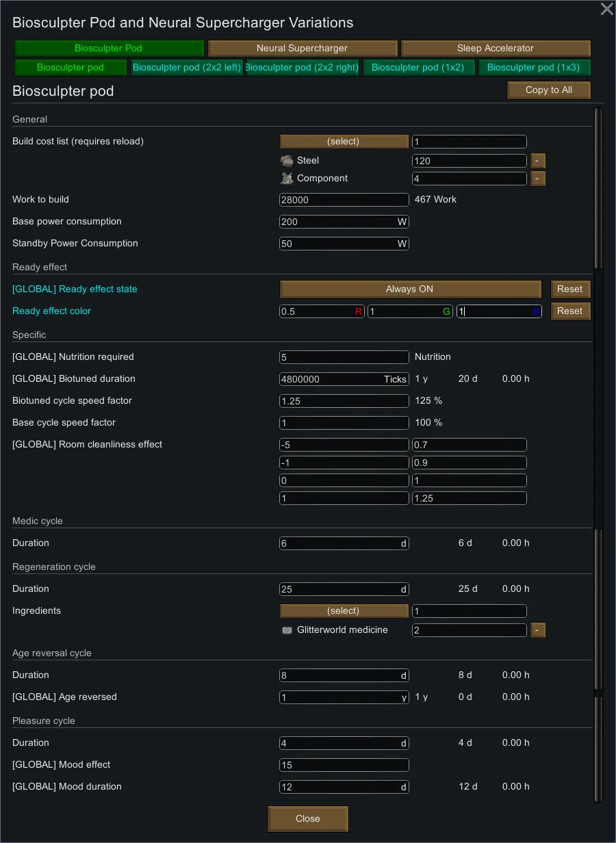Switch to the Sleep Accelerator tab
Viewport: 616px width, 843px height.
coord(496,49)
